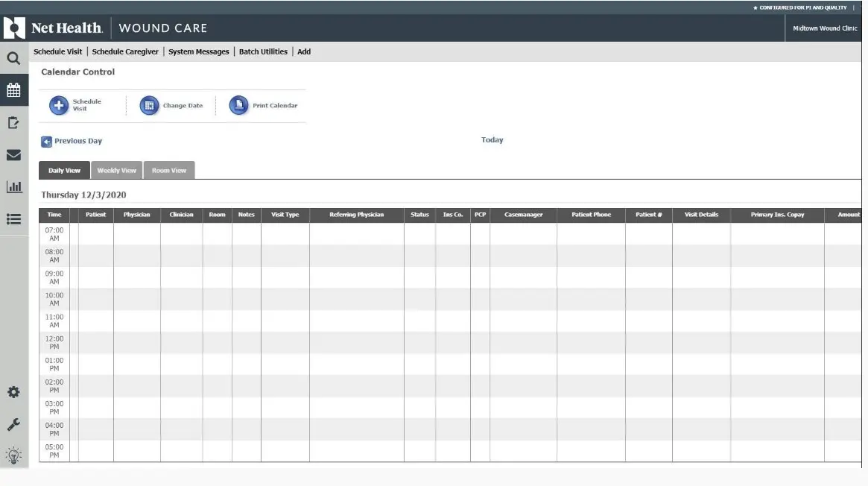Viewport: 868px width, 486px height.
Task: Click the Today link
Action: (x=491, y=139)
